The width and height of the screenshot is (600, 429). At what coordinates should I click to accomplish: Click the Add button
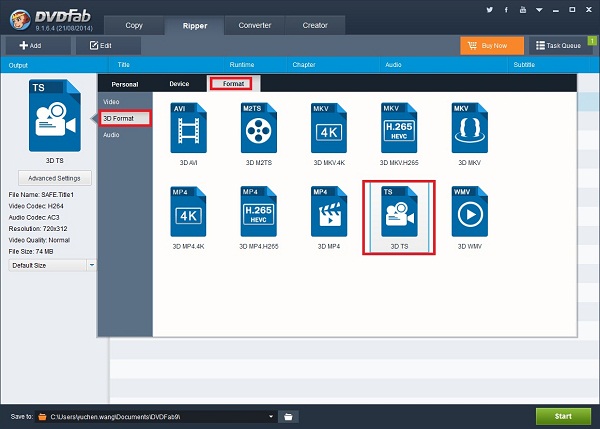[x=38, y=46]
